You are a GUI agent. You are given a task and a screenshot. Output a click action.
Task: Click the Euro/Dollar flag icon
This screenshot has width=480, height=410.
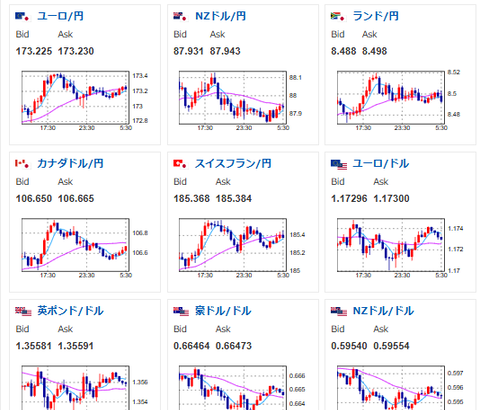pos(339,164)
